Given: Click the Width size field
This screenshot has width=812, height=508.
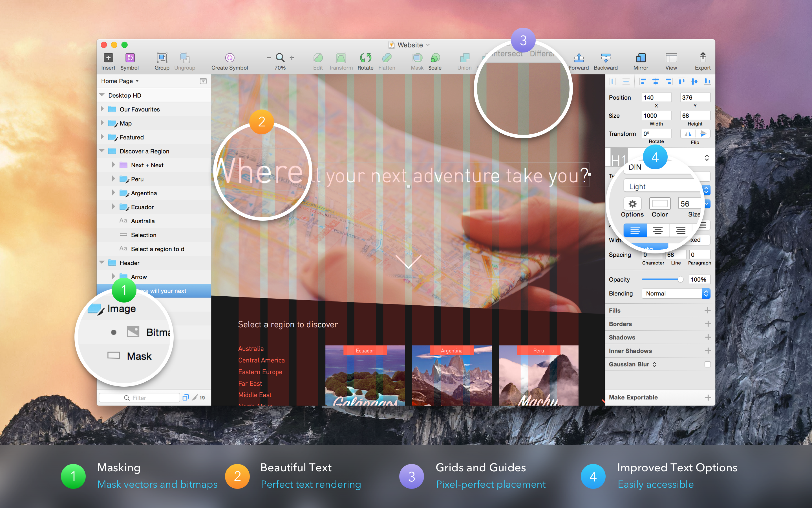Looking at the screenshot, I should tap(656, 116).
